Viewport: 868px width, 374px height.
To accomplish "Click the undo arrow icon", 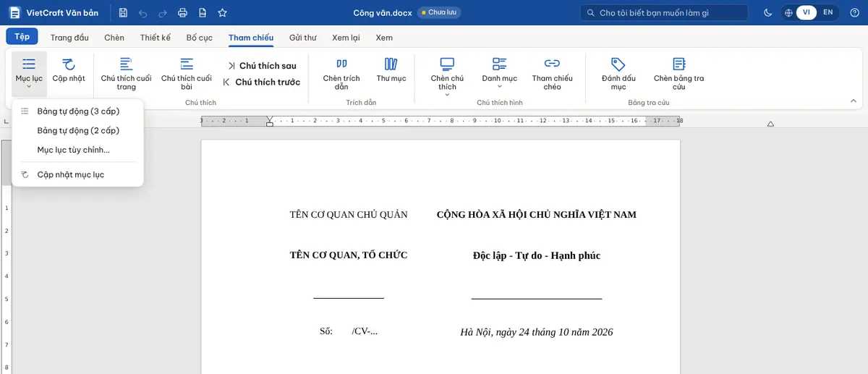I will [142, 12].
